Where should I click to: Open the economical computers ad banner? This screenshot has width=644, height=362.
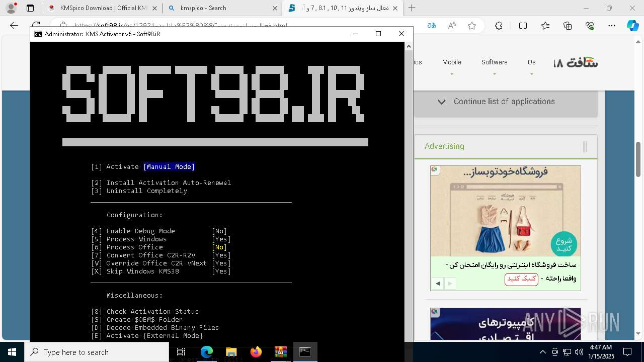(x=506, y=324)
